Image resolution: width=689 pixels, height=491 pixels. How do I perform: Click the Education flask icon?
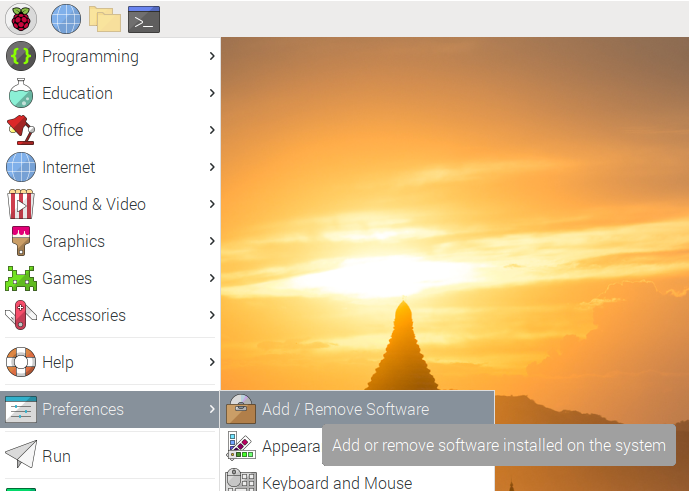21,94
